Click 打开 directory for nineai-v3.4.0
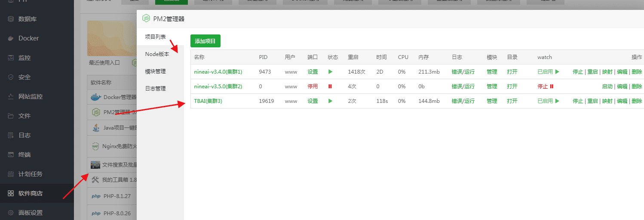 512,72
